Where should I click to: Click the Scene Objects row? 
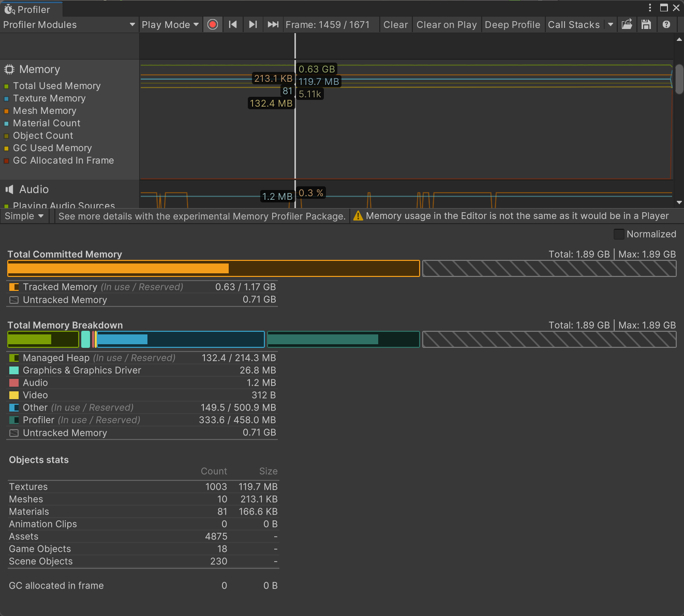tap(143, 561)
